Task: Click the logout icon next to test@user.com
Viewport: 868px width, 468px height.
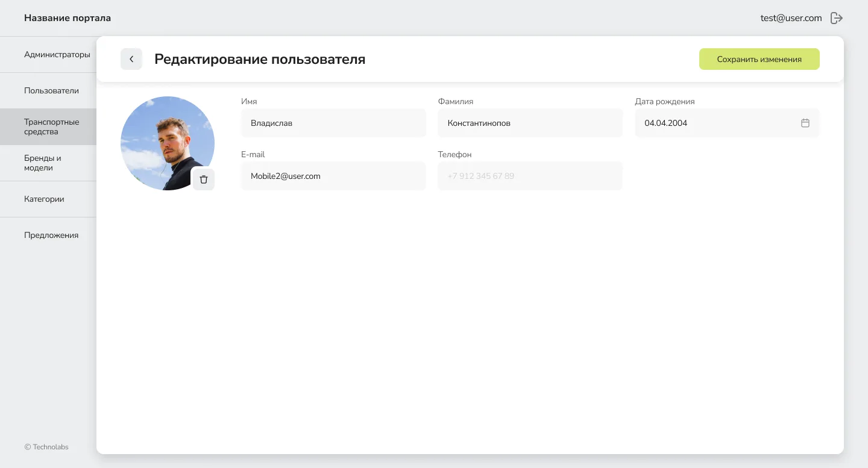Action: (x=837, y=18)
